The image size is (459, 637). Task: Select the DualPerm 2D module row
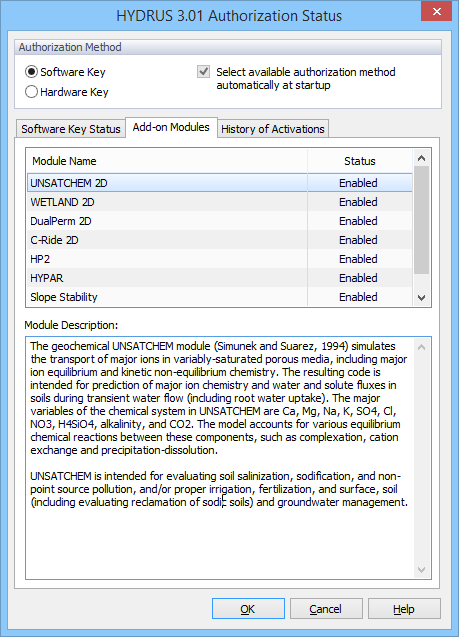point(220,221)
